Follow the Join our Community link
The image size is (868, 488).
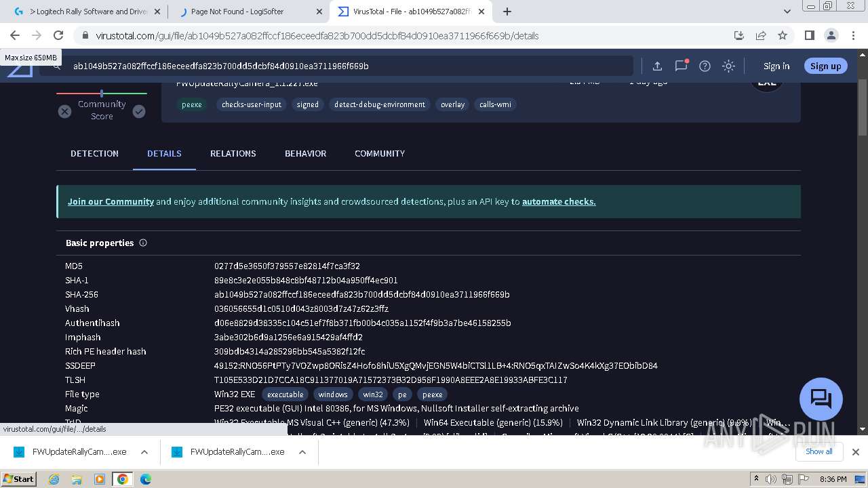coord(111,201)
